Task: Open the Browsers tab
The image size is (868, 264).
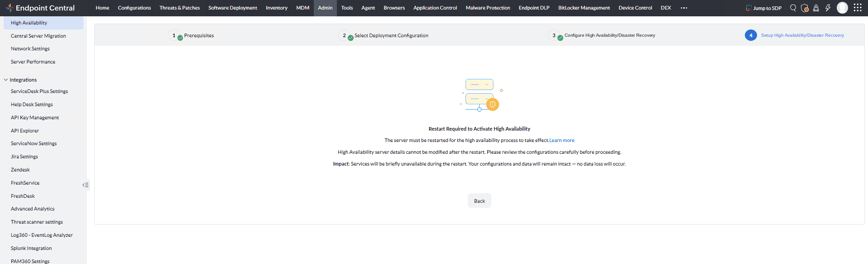Action: [394, 8]
